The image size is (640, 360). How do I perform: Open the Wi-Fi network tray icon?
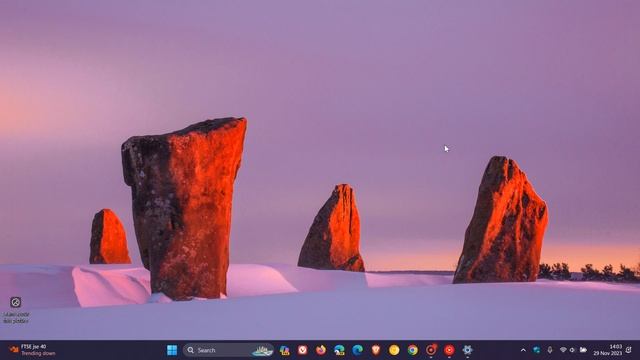563,350
